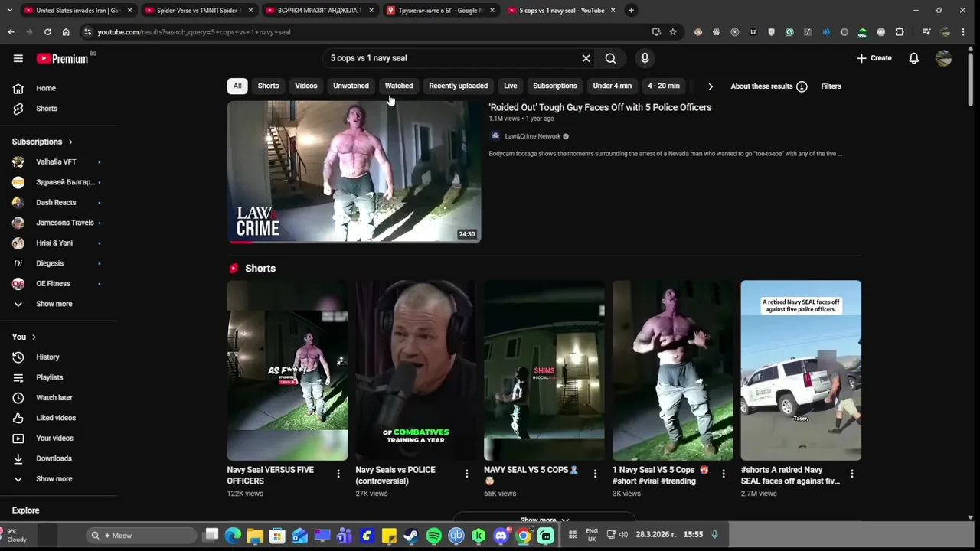Start voice search with microphone
This screenshot has height=551, width=980.
(x=645, y=58)
